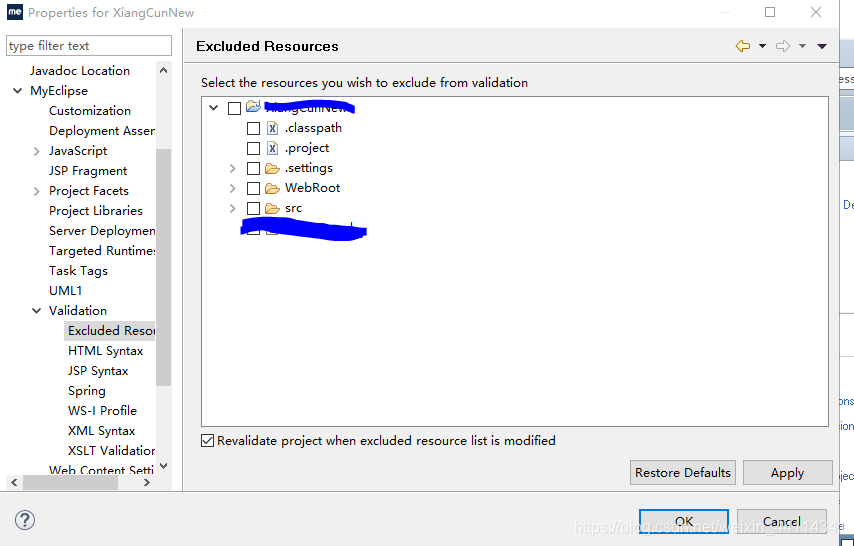Viewport: 854px width, 546px height.
Task: Click the WebRoot folder icon
Action: [272, 189]
